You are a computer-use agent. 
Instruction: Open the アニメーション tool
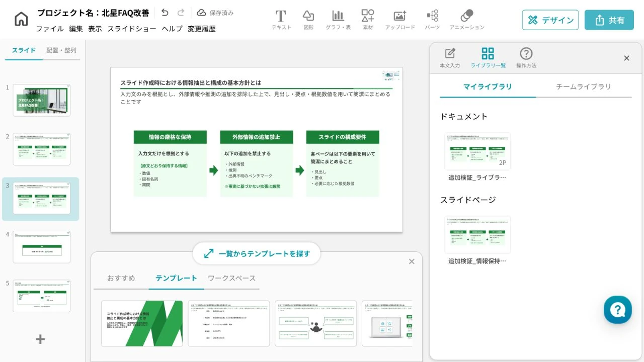467,20
